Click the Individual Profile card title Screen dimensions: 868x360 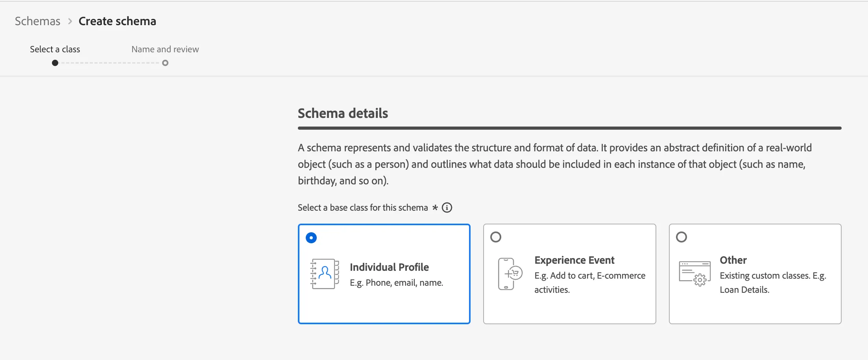(x=389, y=267)
